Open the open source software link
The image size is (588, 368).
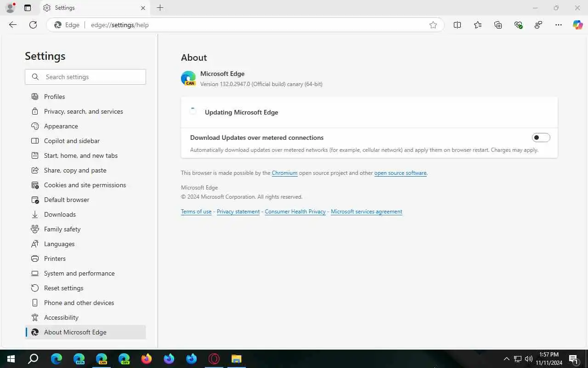(400, 173)
